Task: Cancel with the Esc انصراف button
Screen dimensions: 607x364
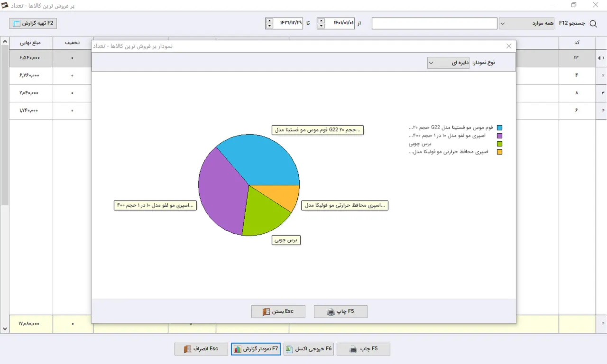Action: [201, 349]
